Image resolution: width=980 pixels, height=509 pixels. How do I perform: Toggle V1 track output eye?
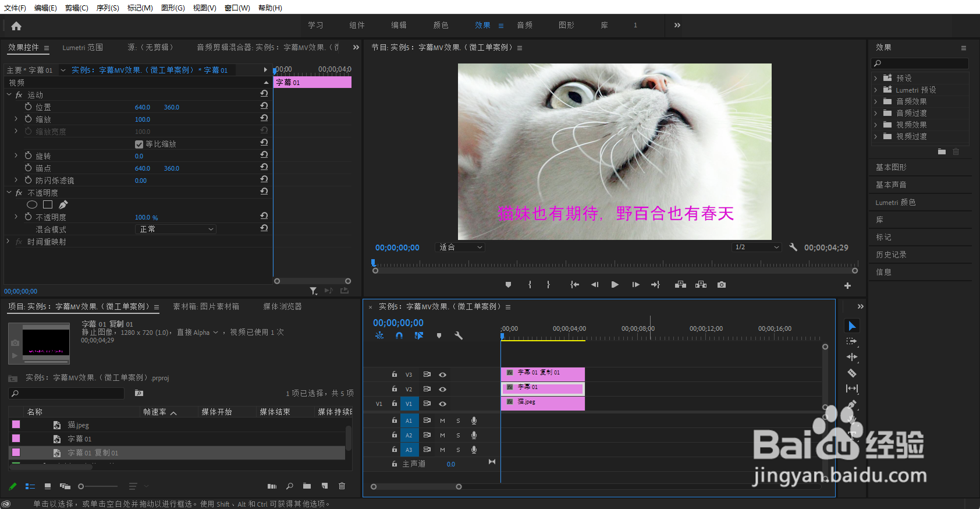442,404
